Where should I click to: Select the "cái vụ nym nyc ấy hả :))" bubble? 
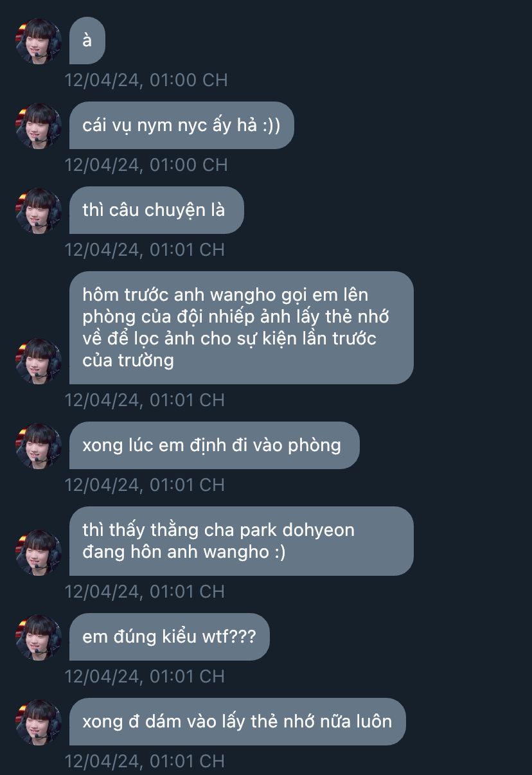[x=182, y=125]
